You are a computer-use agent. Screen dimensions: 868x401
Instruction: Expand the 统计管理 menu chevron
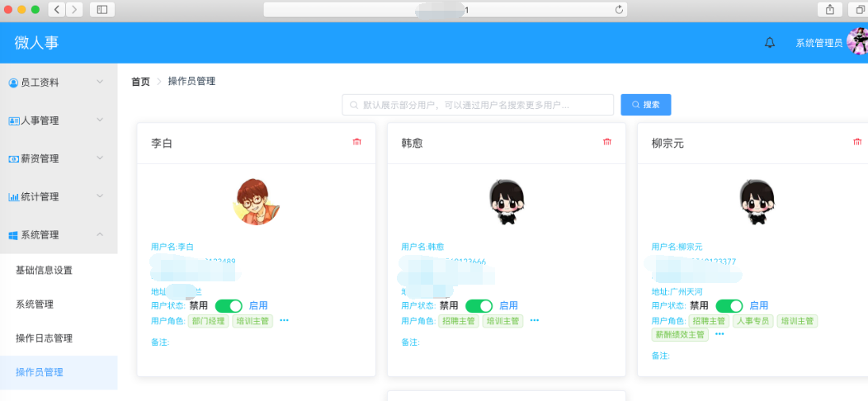click(x=100, y=196)
